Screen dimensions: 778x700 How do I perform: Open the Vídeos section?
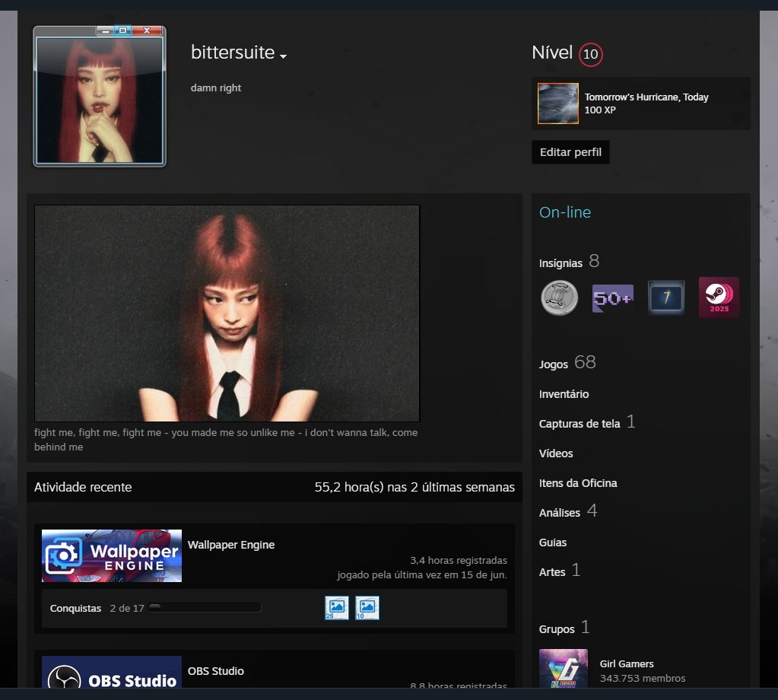556,453
